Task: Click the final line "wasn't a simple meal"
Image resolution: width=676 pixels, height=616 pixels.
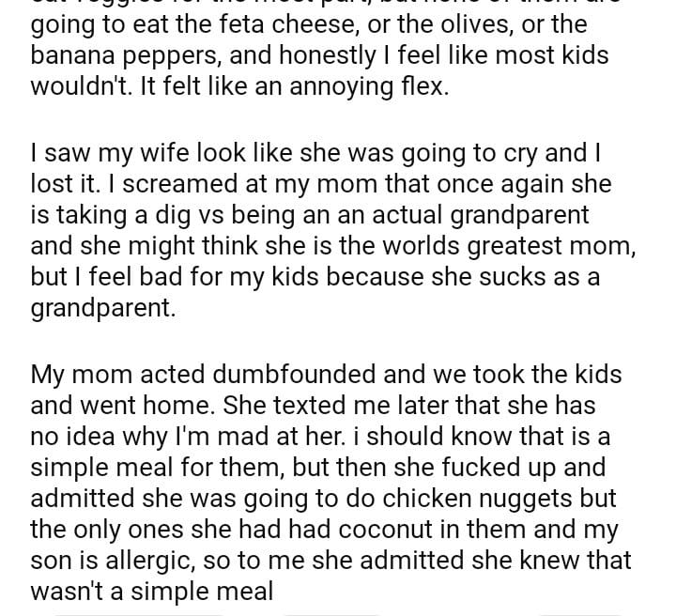Action: point(151,593)
